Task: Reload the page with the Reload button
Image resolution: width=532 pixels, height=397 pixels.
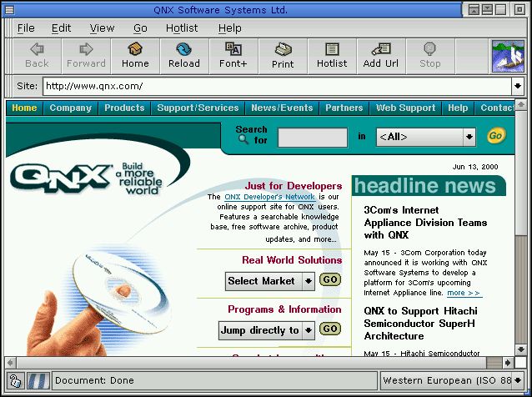Action: pos(184,56)
